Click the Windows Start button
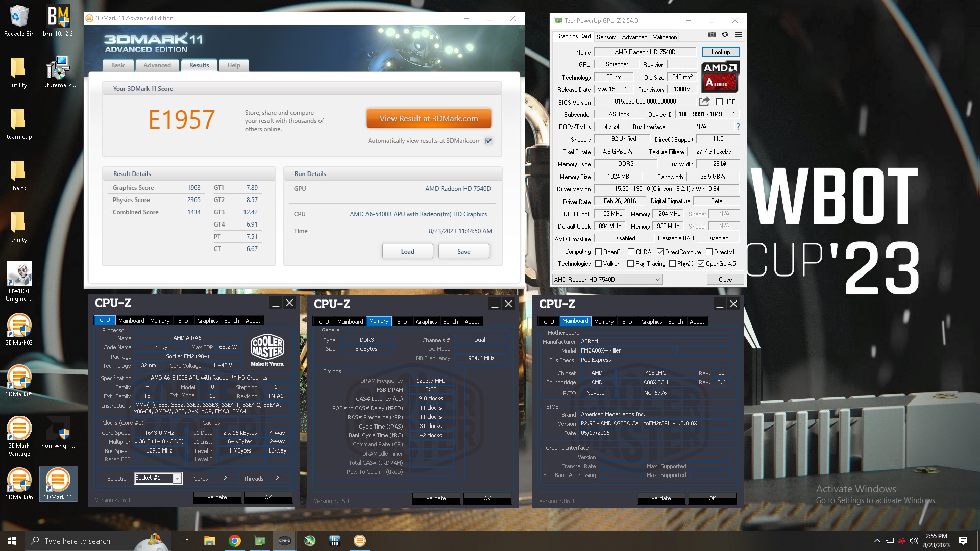Screen dimensions: 980x551 pyautogui.click(x=12, y=541)
